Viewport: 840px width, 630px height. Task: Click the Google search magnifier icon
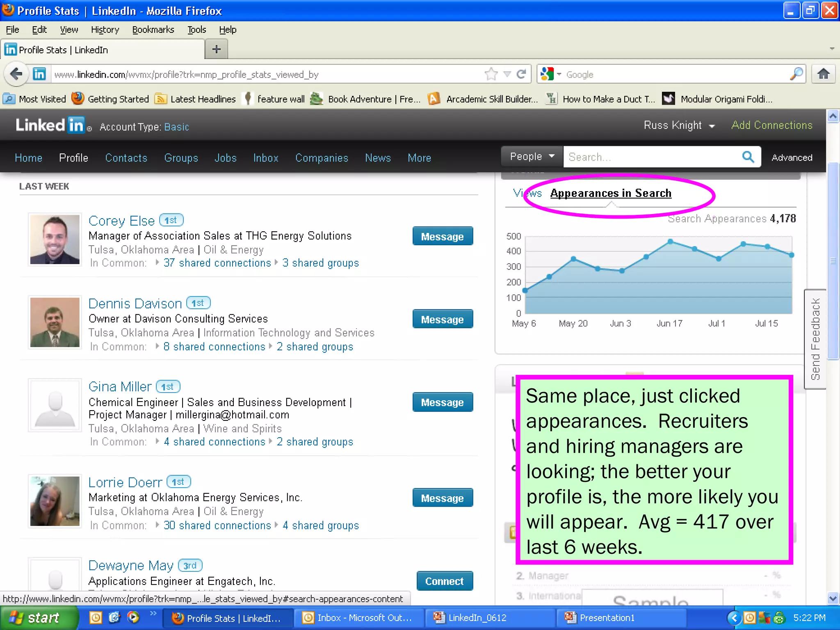pos(796,74)
